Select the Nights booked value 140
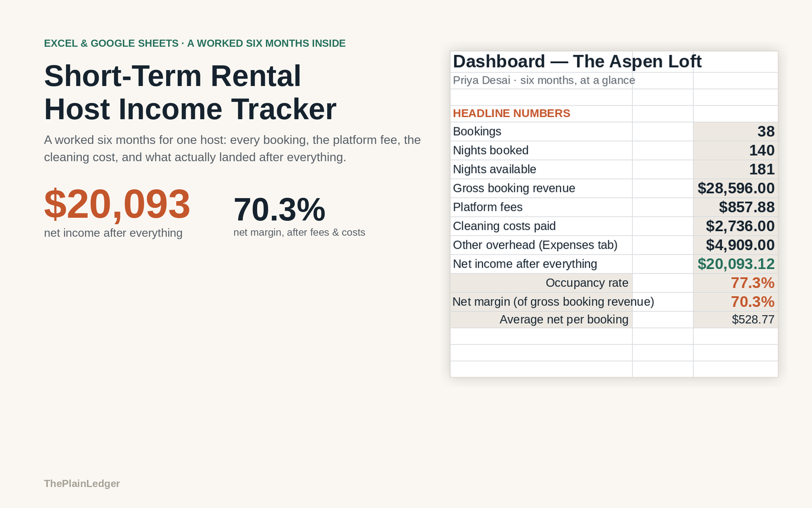Screen dimensions: 812x508 coord(736,150)
